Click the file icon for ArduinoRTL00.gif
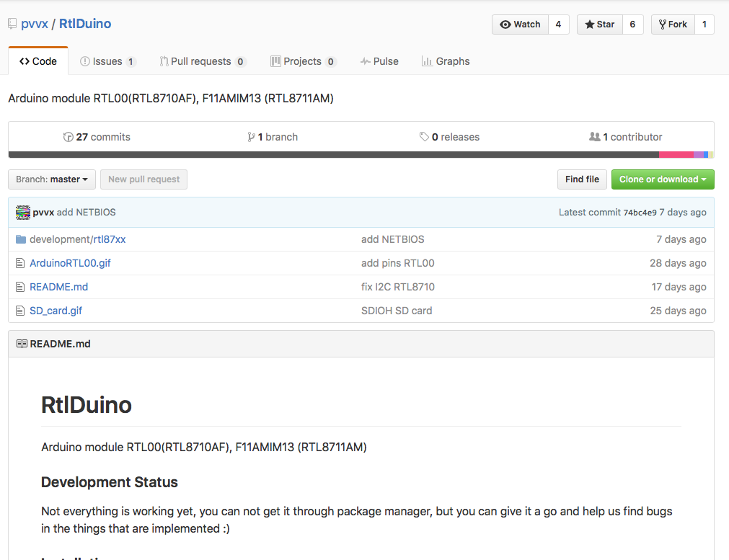This screenshot has height=560, width=729. [20, 264]
